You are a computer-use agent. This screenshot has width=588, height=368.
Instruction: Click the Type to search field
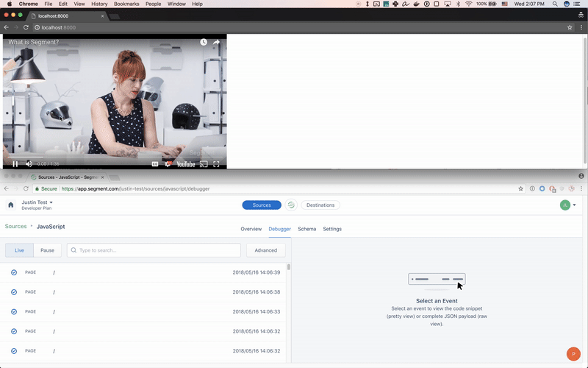click(x=154, y=250)
